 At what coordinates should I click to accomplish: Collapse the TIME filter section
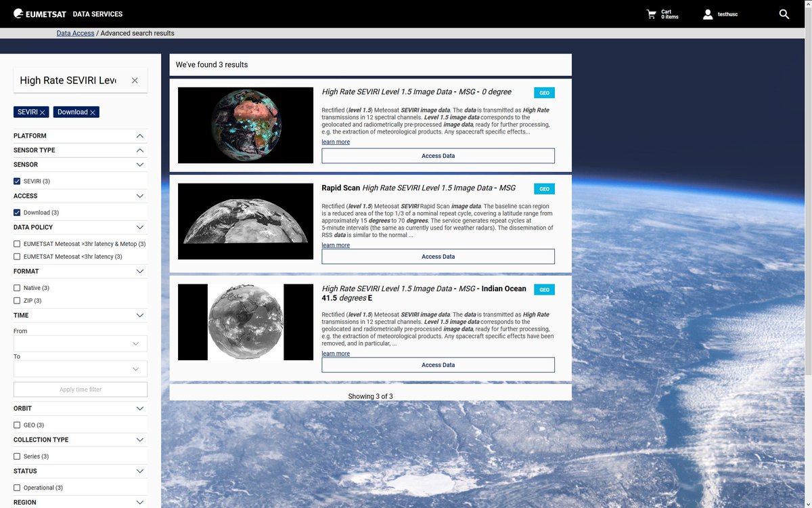click(81, 316)
